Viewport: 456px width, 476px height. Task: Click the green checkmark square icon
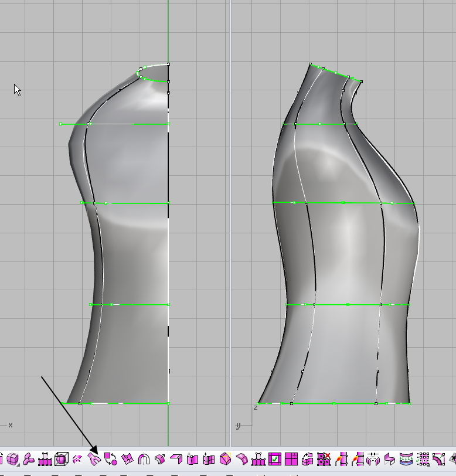point(275,459)
